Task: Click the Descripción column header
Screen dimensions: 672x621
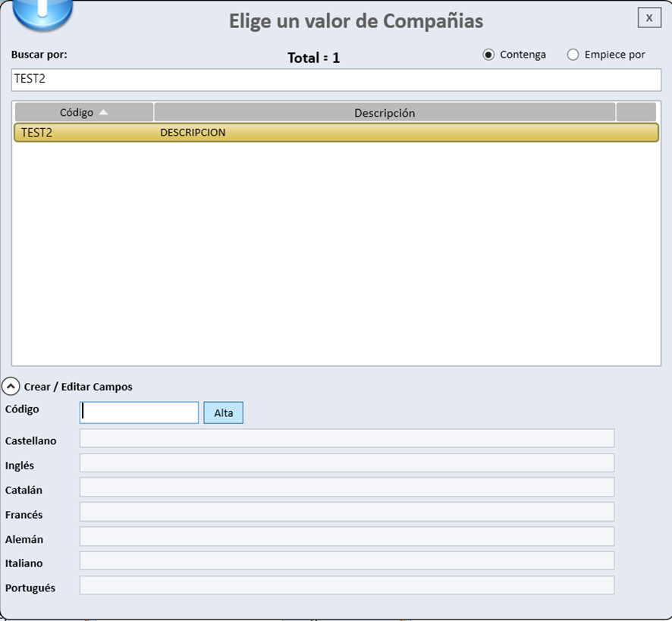Action: click(385, 112)
